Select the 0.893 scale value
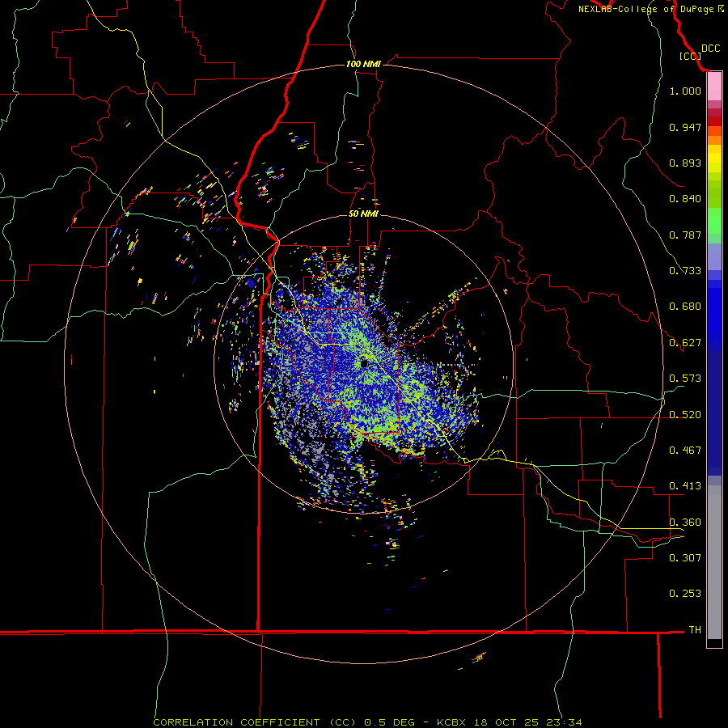Screen dimensions: 728x728 (x=685, y=163)
